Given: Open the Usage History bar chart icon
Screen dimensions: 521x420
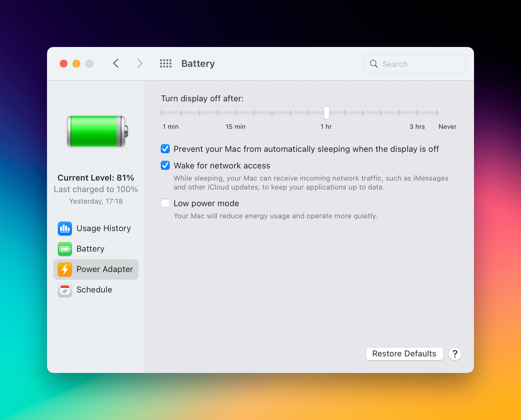Looking at the screenshot, I should pos(65,229).
